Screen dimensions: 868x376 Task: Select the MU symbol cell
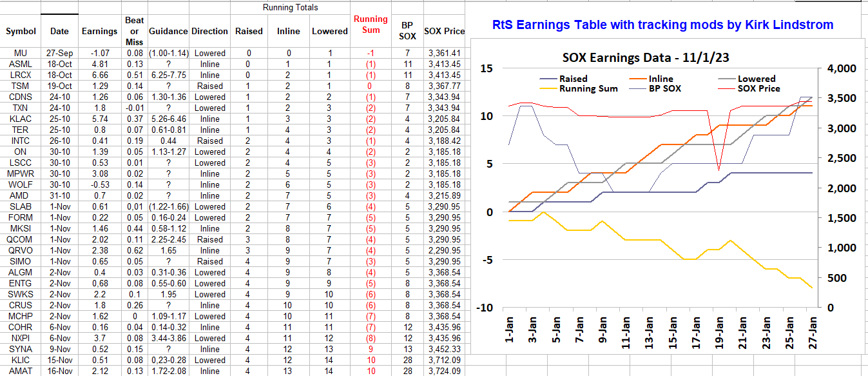pyautogui.click(x=21, y=53)
